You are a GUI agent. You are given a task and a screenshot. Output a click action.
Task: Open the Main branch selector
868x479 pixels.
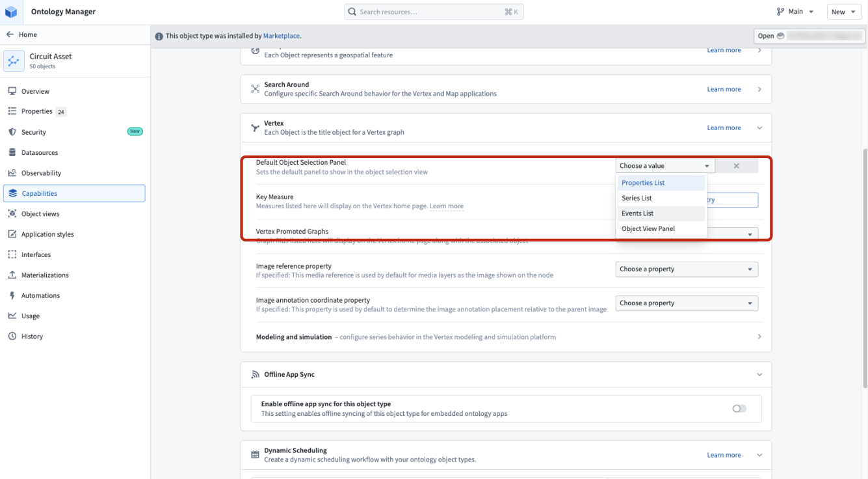pos(795,11)
